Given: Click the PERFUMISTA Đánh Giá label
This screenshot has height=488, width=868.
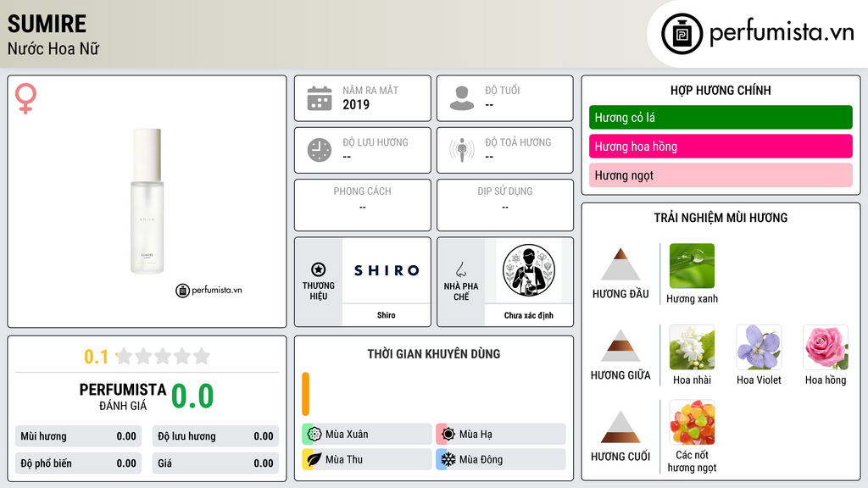Looking at the screenshot, I should click(123, 396).
